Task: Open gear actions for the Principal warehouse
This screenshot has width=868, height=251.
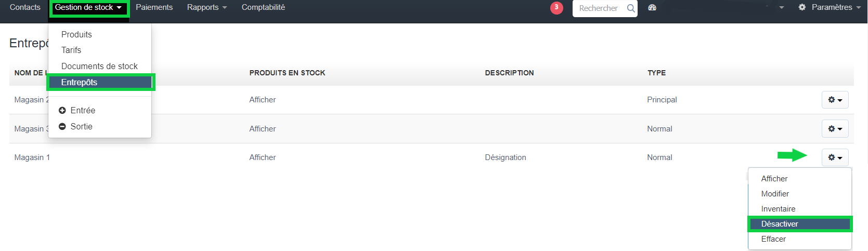Action: pos(835,100)
